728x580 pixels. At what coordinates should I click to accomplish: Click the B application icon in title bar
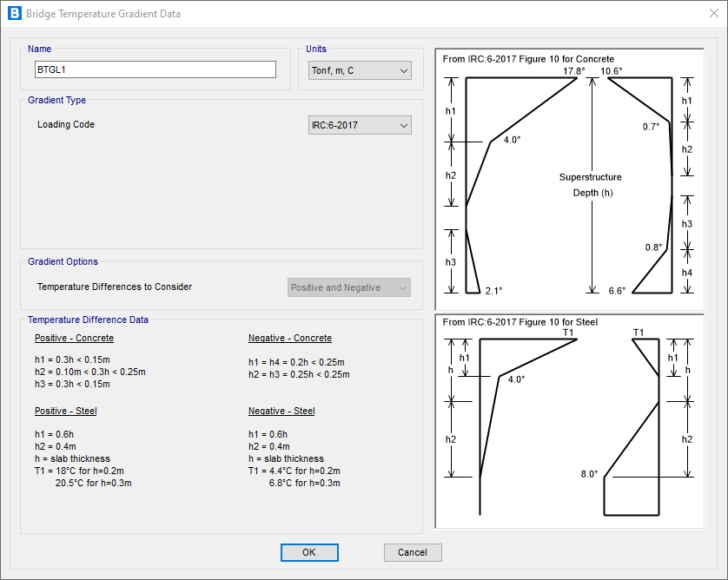pos(14,14)
